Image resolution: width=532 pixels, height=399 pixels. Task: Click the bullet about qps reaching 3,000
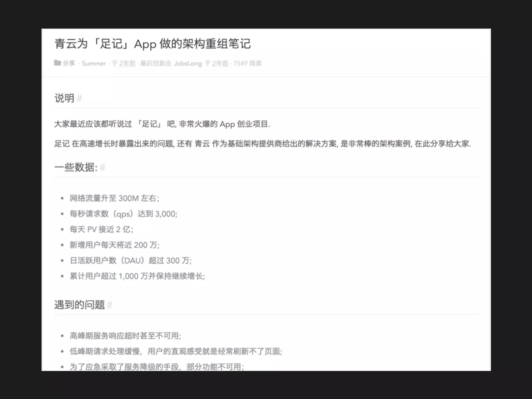tap(123, 214)
